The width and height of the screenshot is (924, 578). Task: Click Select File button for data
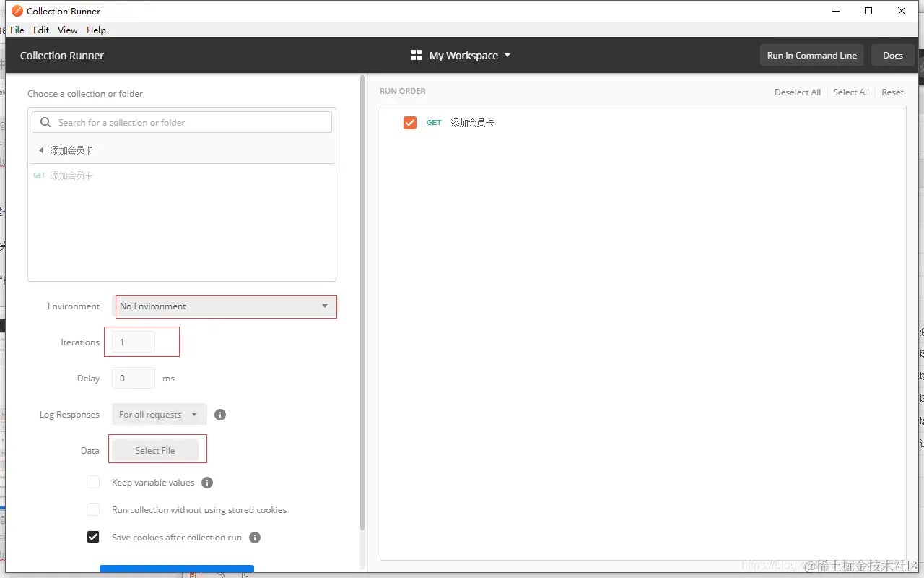point(155,450)
